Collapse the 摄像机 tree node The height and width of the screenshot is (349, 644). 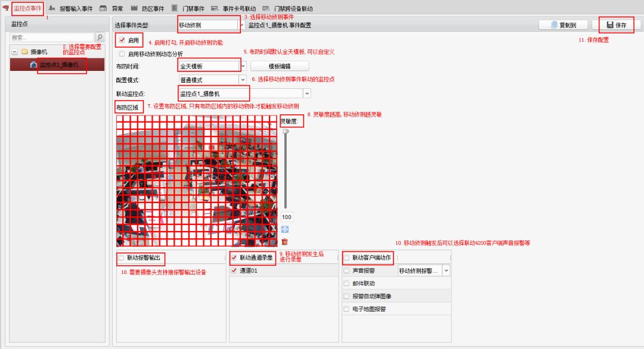click(14, 52)
